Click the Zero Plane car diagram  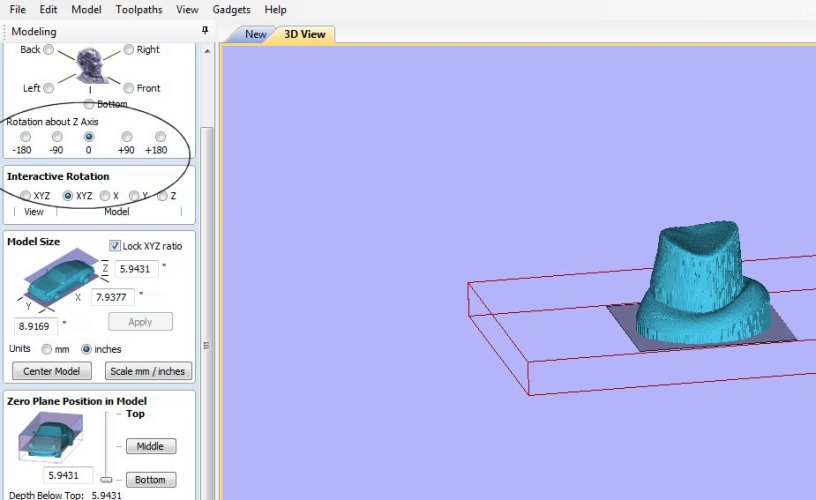point(51,438)
